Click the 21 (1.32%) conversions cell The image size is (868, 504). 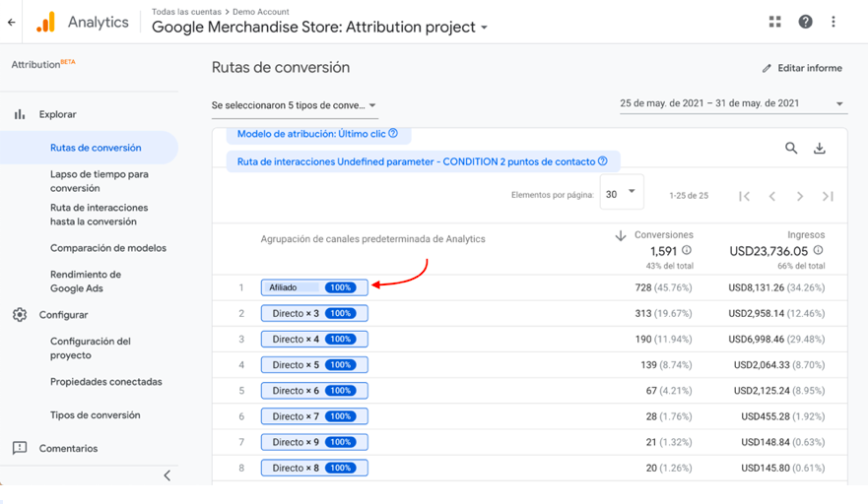pos(669,442)
